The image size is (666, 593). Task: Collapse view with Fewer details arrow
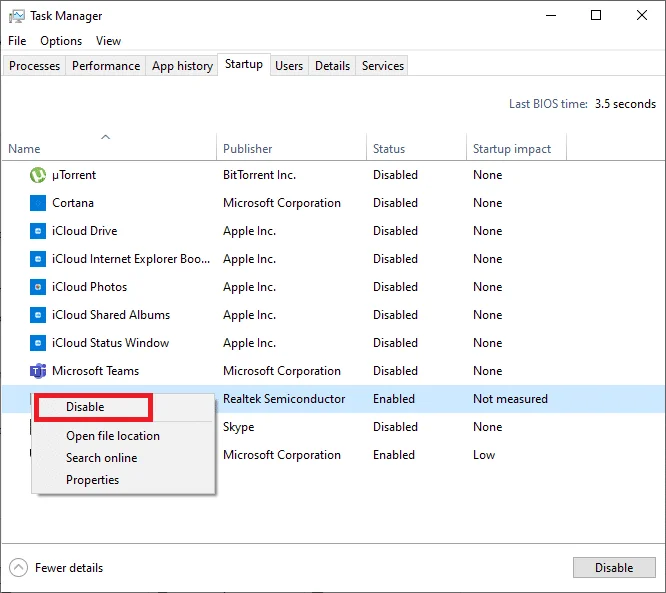coord(18,568)
